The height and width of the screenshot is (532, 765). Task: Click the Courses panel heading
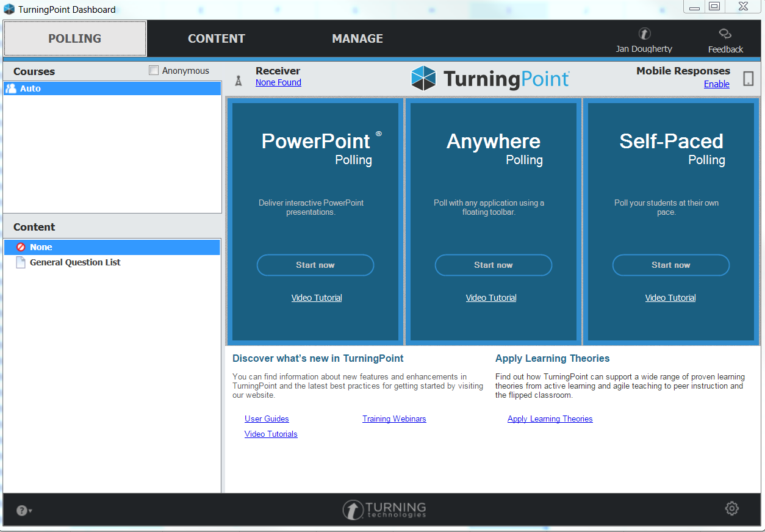click(34, 71)
